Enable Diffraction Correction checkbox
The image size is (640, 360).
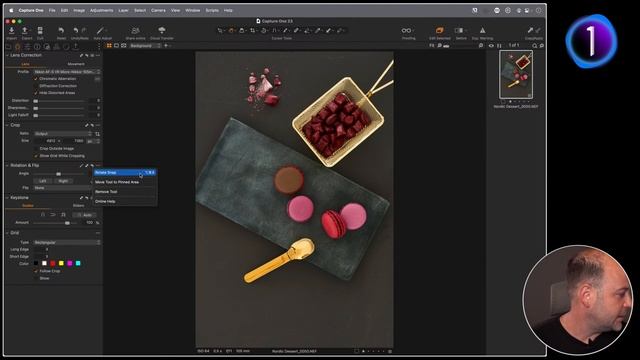[x=36, y=86]
